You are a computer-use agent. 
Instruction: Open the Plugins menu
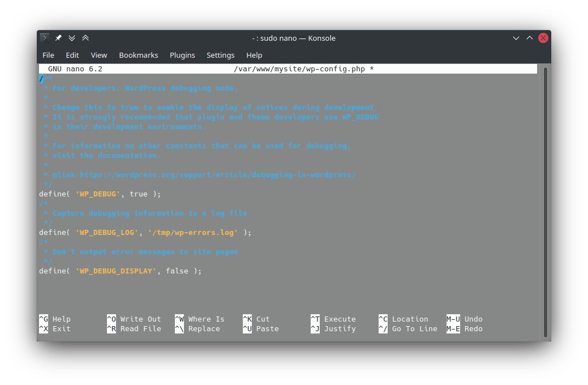click(182, 55)
